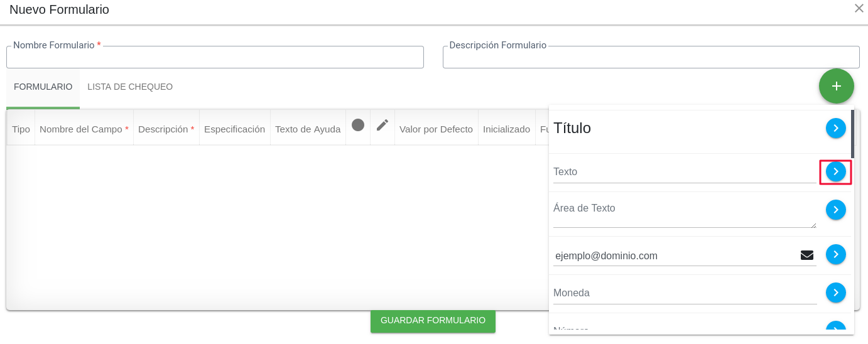Screen dimensions: 868x344
Task: Focus the Descripción Formulario input
Action: click(x=651, y=58)
